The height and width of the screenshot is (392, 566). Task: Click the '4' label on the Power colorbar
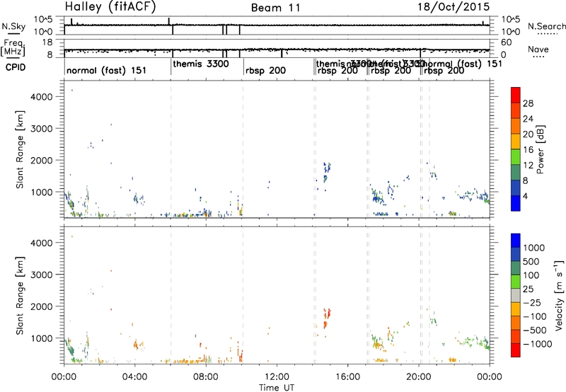[x=525, y=196]
